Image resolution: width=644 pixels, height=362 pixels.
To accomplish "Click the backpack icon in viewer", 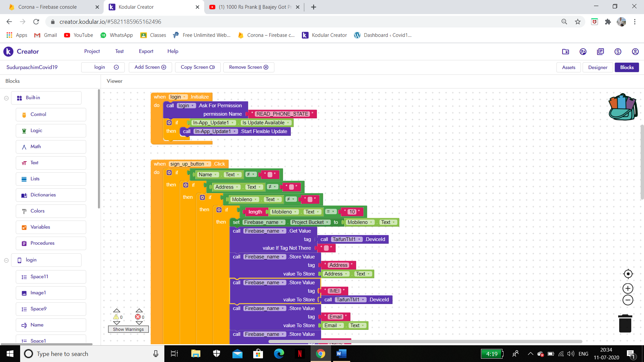I will coord(623,107).
